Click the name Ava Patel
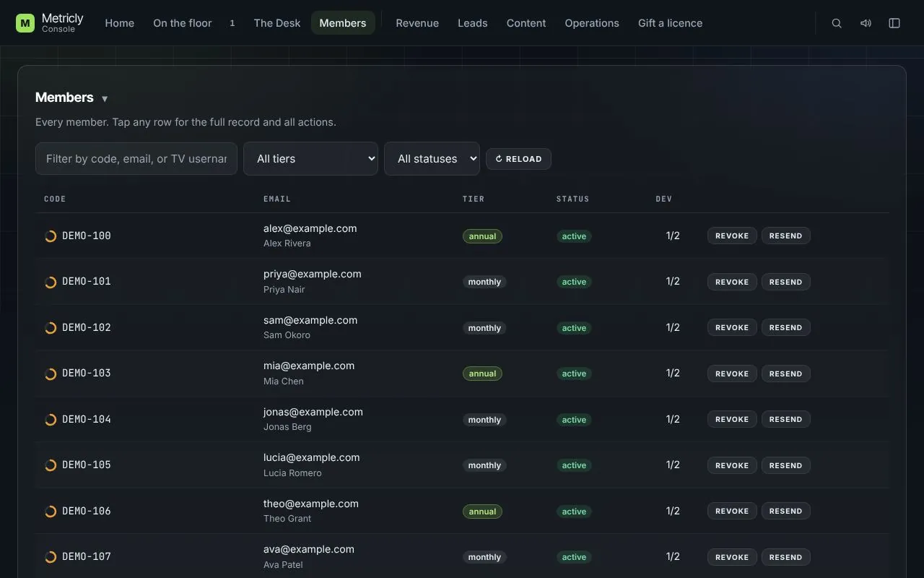Screen dimensions: 924x578 (x=283, y=565)
